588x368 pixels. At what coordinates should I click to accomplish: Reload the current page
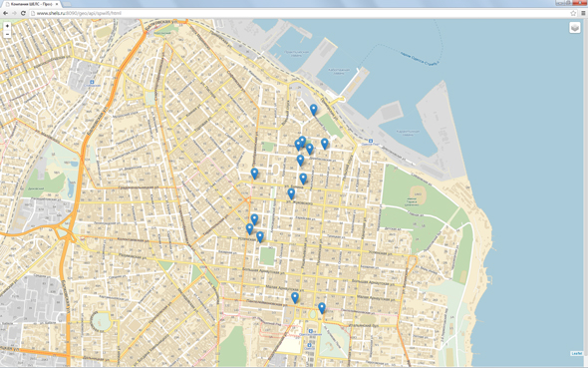[x=23, y=13]
